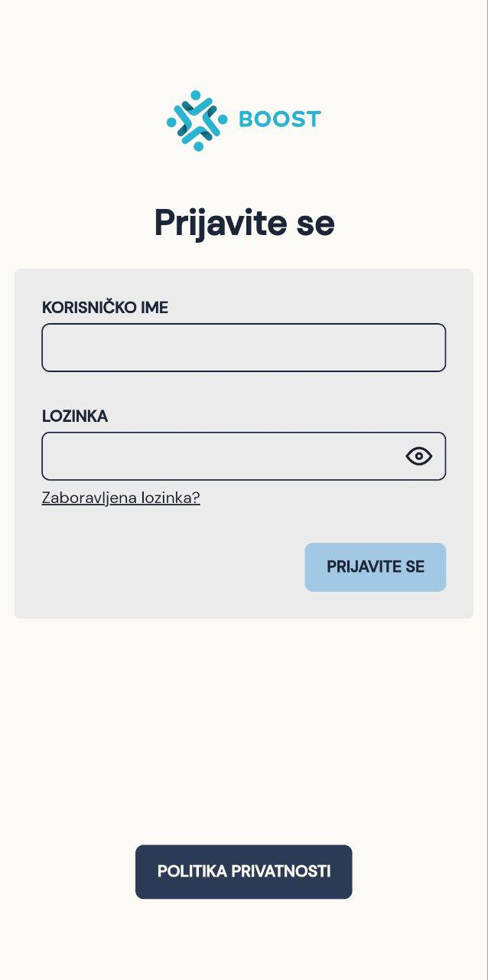
Task: Show password with the eye icon
Action: pos(418,456)
